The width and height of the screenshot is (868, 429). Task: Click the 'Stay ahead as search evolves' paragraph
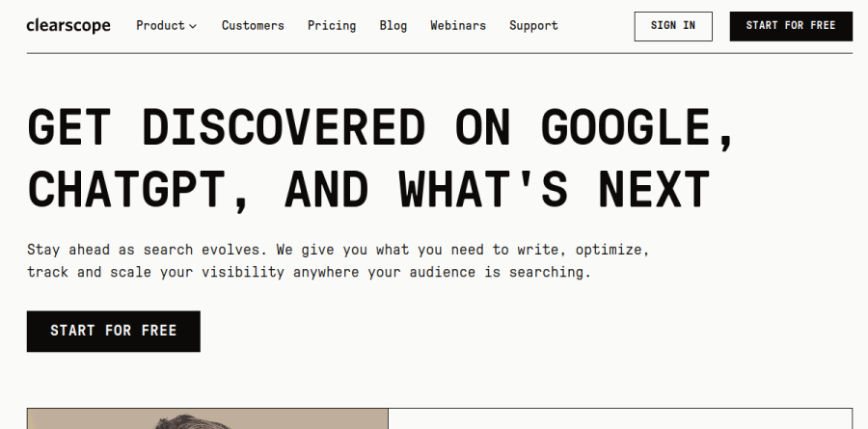point(338,260)
